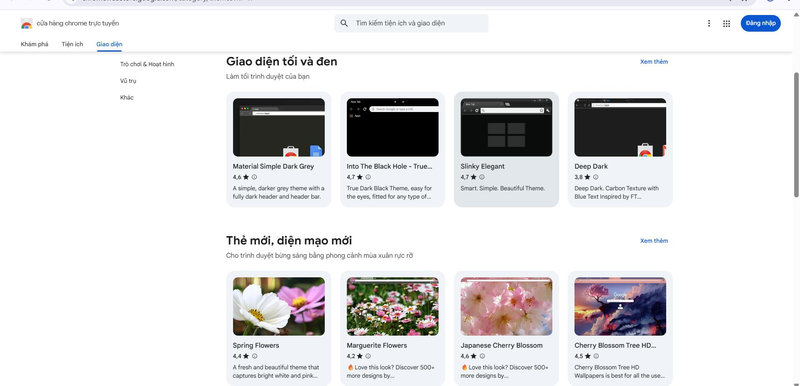The width and height of the screenshot is (800, 386).
Task: Click the Thẻ mới, diện mạo mới heading
Action: 289,241
